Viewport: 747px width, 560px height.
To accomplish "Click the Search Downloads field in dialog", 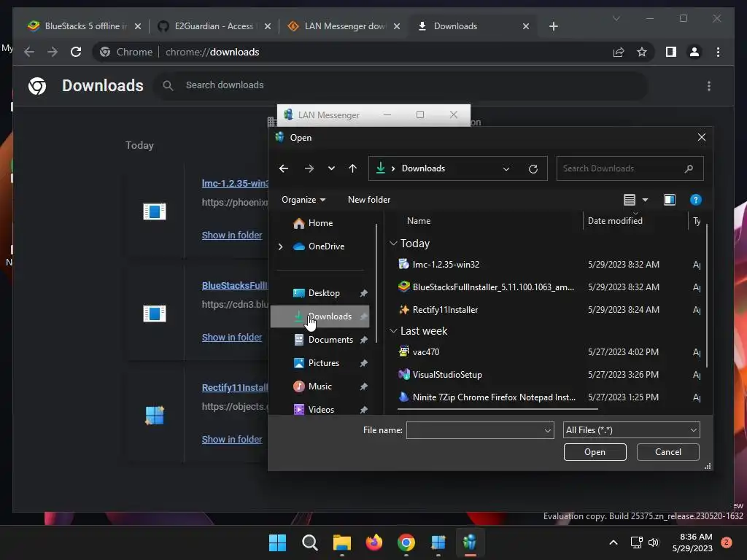I will pos(630,168).
